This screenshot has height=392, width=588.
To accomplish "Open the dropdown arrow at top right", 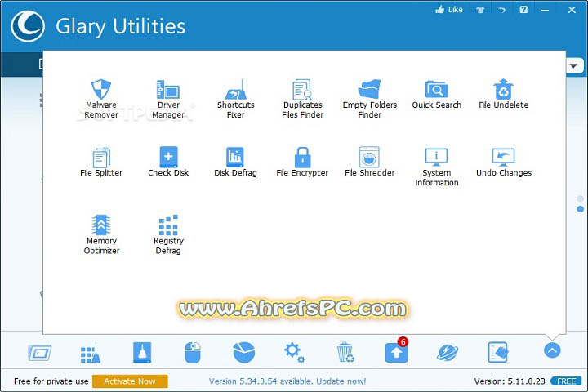I will pyautogui.click(x=573, y=65).
